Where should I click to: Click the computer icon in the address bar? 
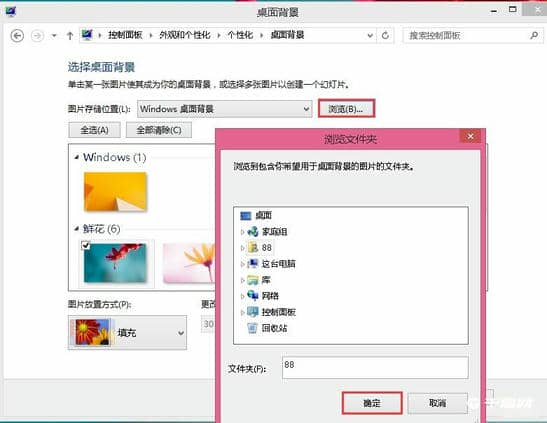(x=87, y=35)
